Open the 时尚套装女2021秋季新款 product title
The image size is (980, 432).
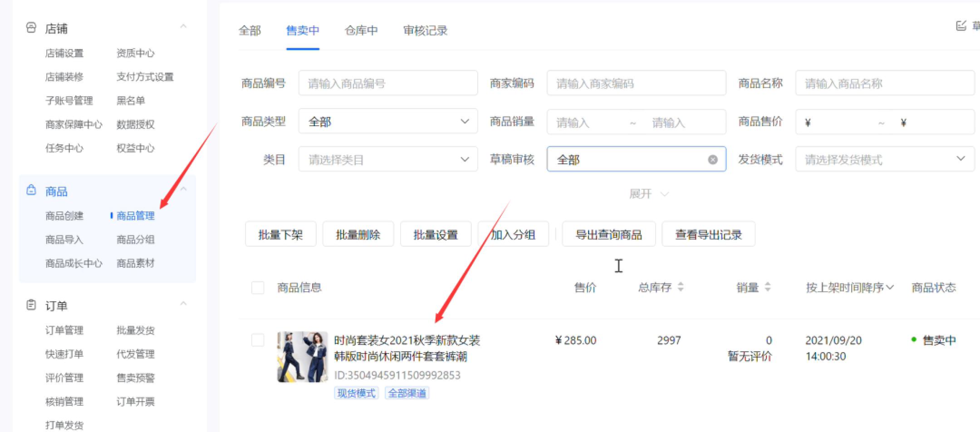click(x=407, y=348)
